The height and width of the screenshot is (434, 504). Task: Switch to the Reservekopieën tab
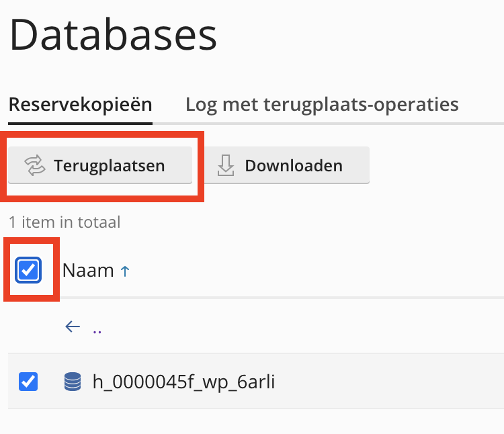pos(80,105)
